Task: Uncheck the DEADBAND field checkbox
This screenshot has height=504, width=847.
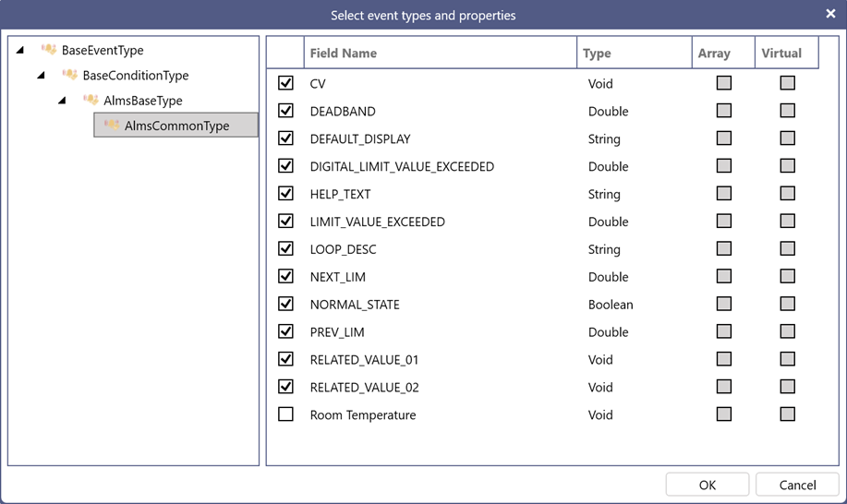Action: (285, 111)
